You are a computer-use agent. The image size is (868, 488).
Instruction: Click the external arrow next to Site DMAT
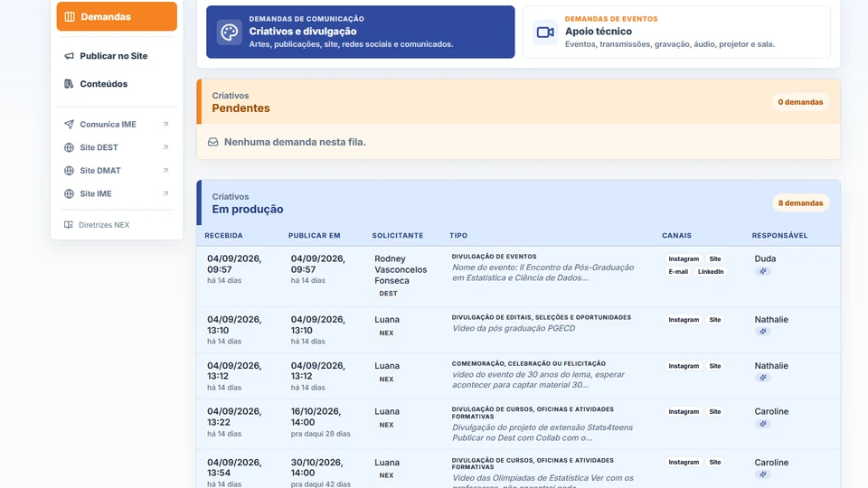pos(165,171)
